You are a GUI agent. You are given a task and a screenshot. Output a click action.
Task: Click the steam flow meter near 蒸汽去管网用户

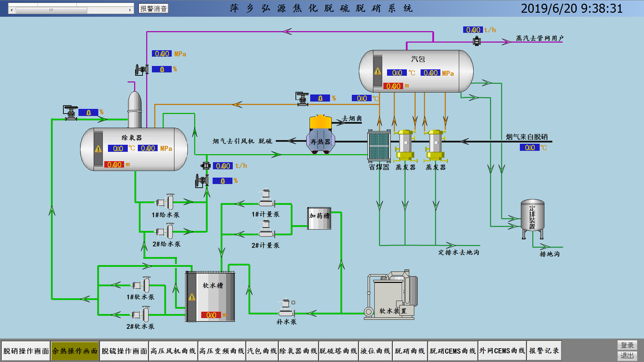[477, 41]
